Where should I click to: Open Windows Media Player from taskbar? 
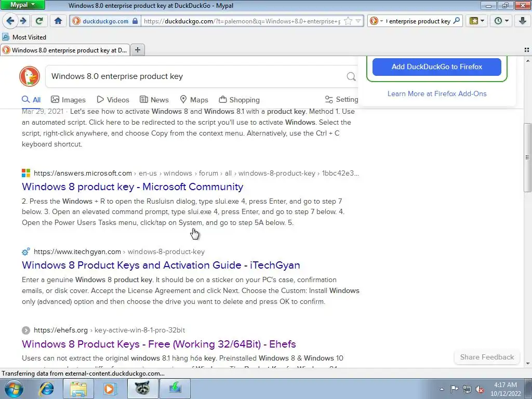(110, 389)
